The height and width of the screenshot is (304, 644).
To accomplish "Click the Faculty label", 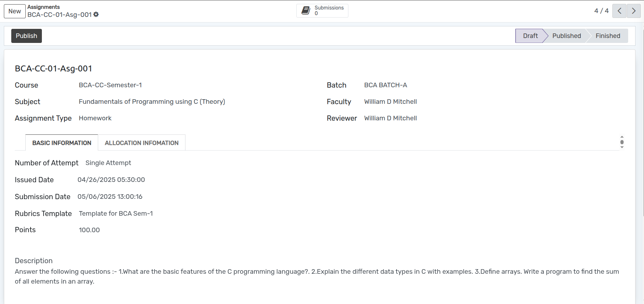I will (339, 102).
